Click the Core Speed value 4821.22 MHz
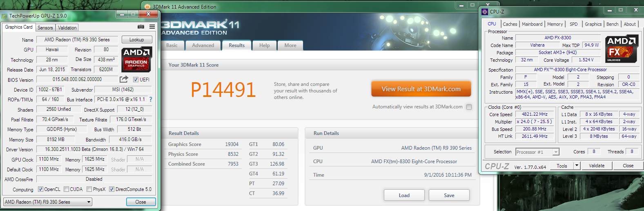 coord(535,114)
